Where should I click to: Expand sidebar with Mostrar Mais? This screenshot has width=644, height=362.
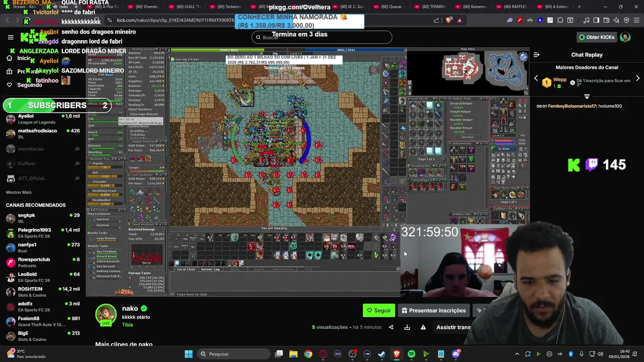[x=19, y=192]
